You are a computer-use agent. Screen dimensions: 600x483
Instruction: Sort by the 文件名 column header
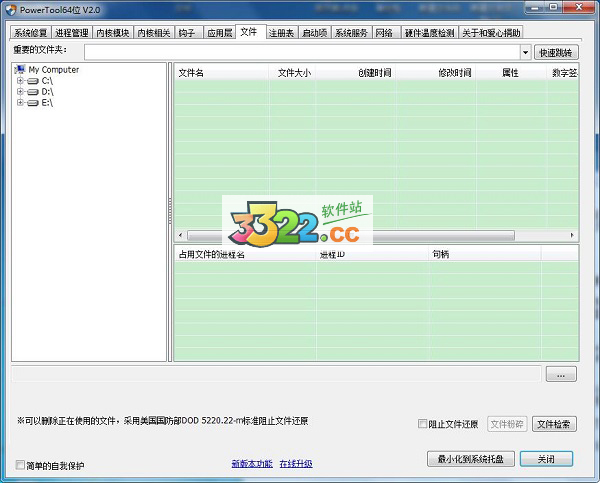[x=222, y=73]
